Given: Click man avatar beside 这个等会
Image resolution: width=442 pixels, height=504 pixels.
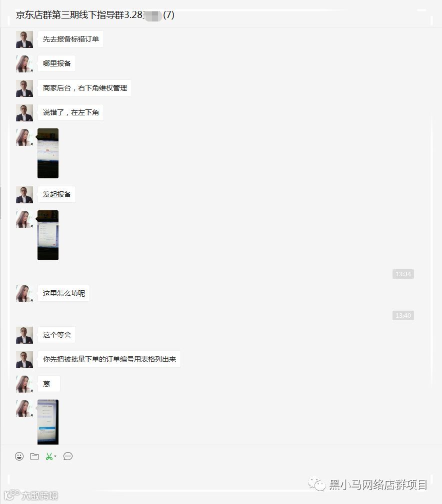Looking at the screenshot, I should click(24, 335).
